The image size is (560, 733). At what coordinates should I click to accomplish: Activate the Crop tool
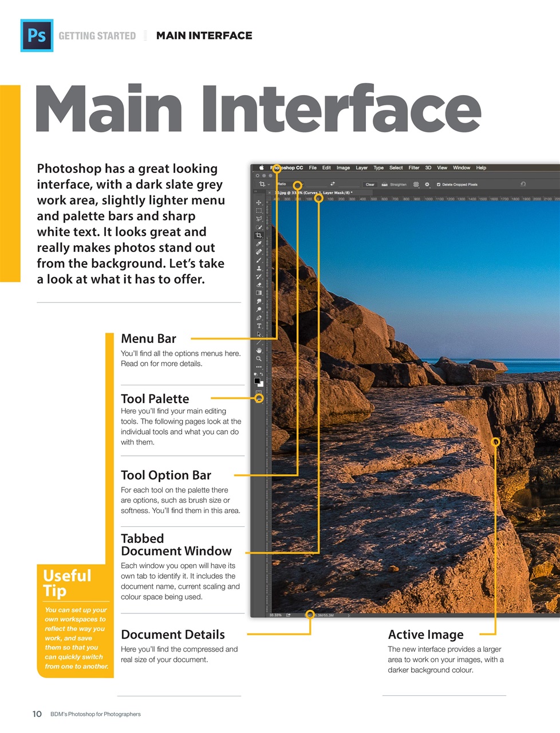click(x=259, y=235)
